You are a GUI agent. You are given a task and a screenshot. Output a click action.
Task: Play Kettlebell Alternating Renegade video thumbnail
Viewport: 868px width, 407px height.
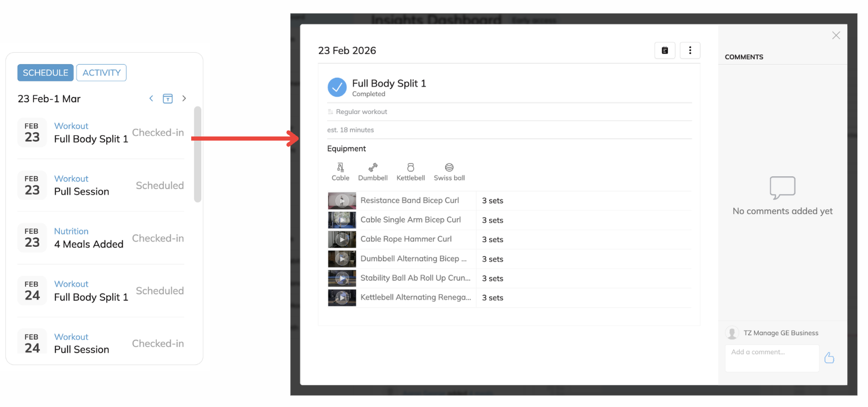pyautogui.click(x=342, y=298)
